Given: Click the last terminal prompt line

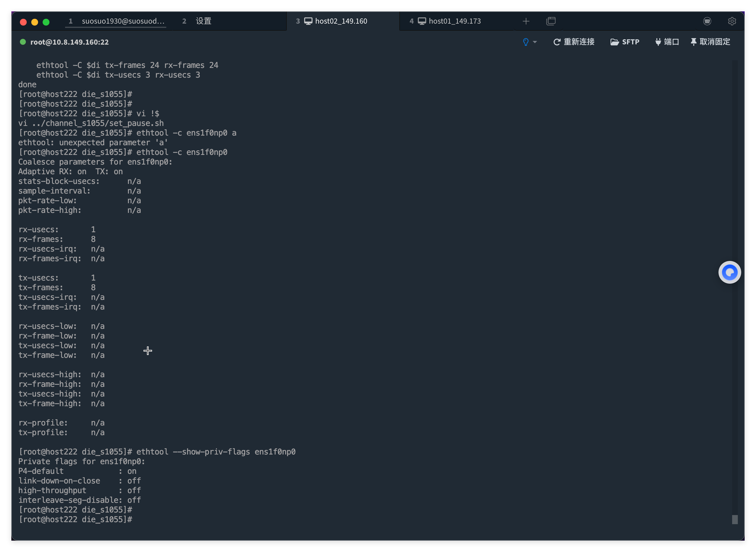Looking at the screenshot, I should point(76,519).
